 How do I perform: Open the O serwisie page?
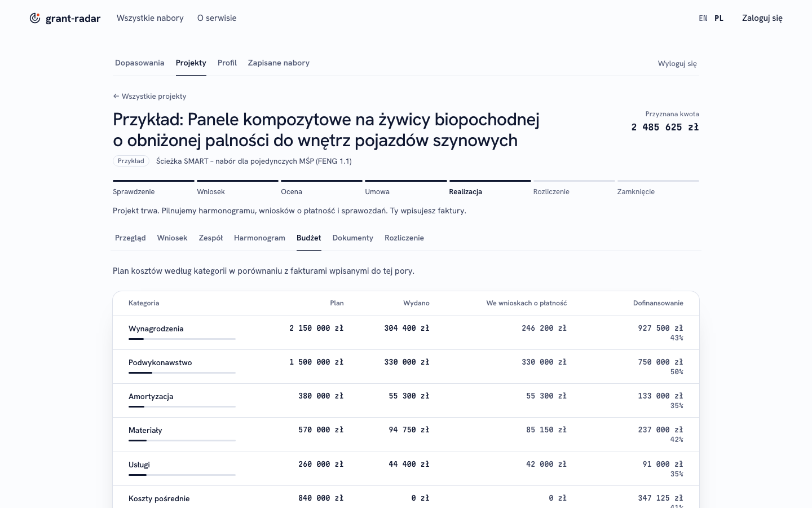[x=217, y=18]
